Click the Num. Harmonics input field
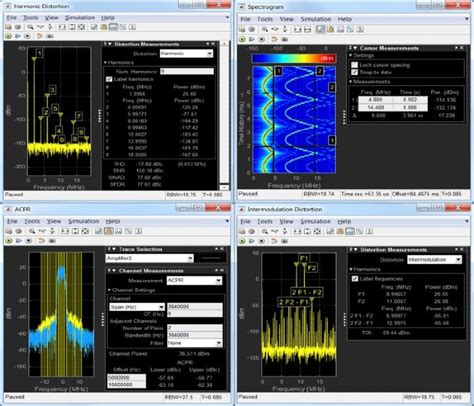 (x=187, y=71)
